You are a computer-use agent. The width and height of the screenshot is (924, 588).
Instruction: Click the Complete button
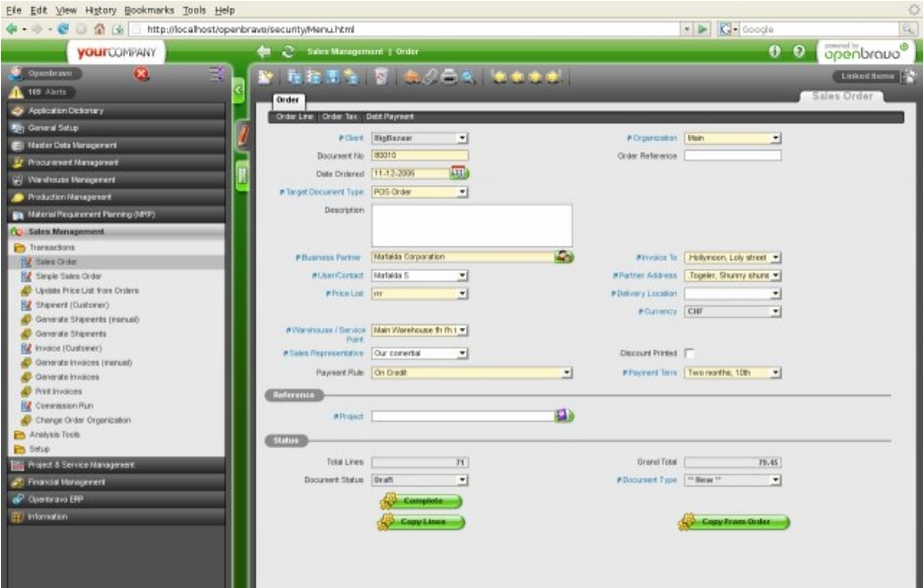(422, 500)
